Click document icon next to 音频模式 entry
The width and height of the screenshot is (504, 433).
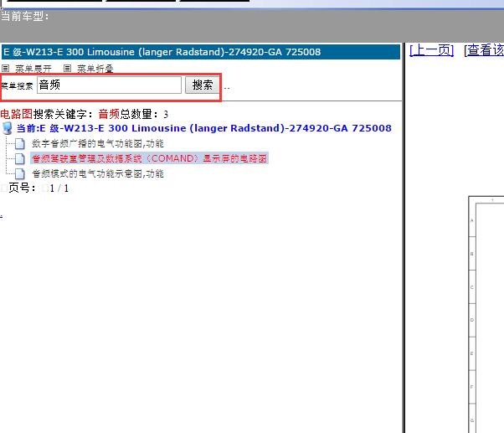coord(20,174)
